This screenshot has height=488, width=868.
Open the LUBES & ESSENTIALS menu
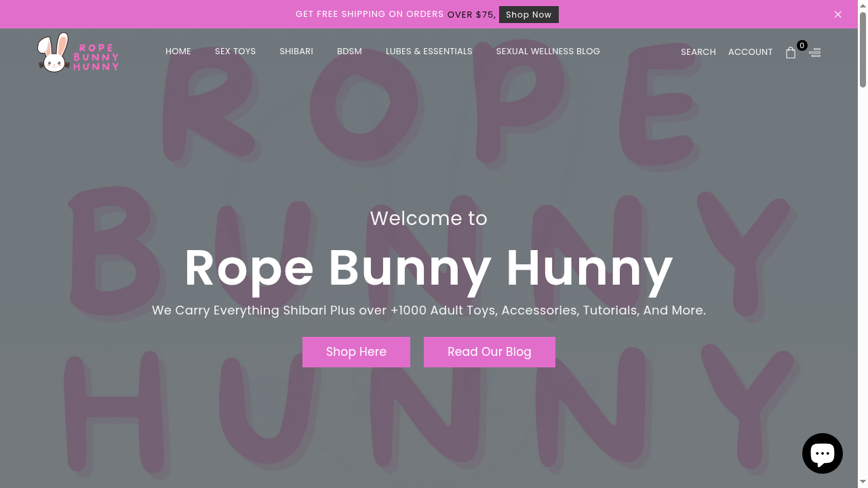click(x=429, y=51)
